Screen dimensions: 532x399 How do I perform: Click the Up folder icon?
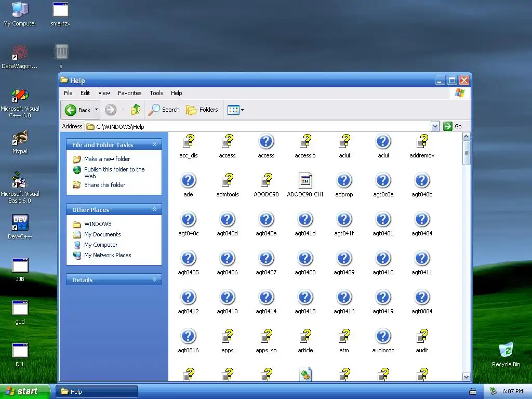coord(136,110)
